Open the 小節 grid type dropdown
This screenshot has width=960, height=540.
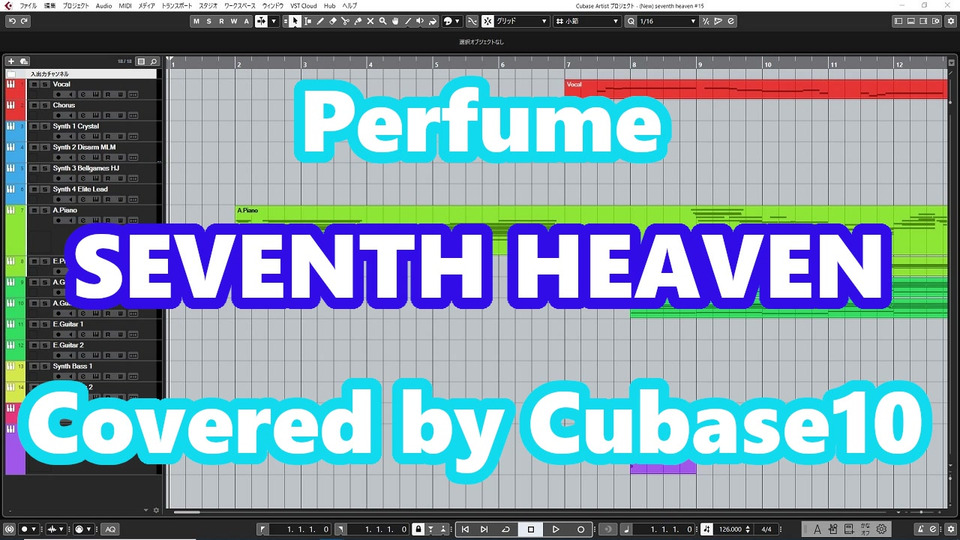588,21
